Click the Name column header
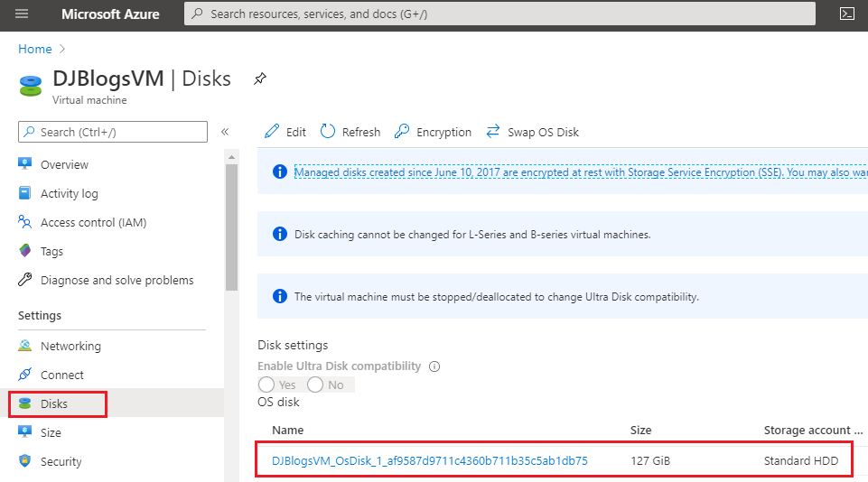Image resolution: width=868 pixels, height=482 pixels. point(288,430)
